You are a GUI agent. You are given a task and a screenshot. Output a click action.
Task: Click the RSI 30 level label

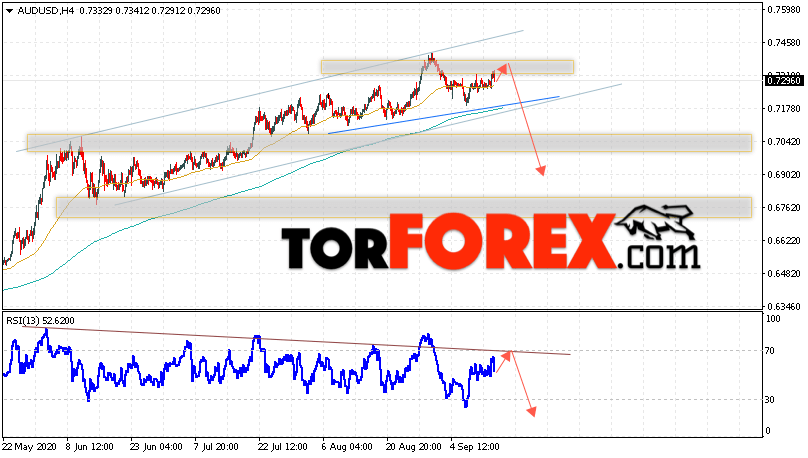(770, 400)
